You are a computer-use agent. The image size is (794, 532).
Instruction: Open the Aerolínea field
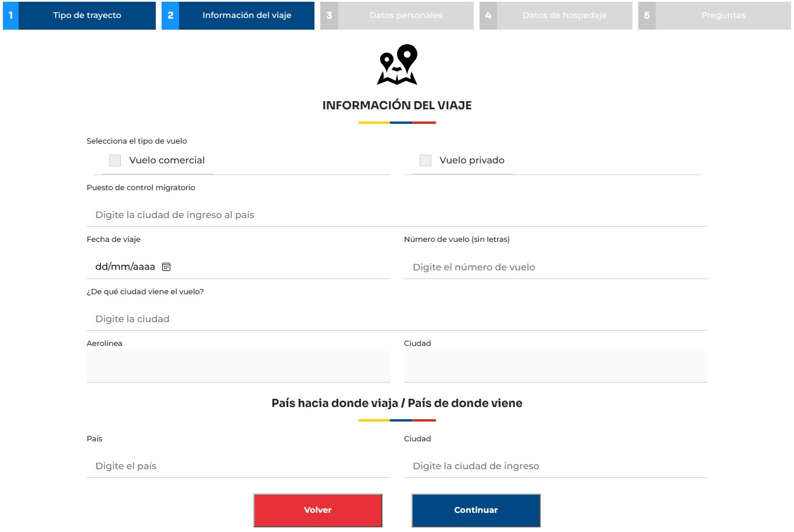tap(238, 366)
